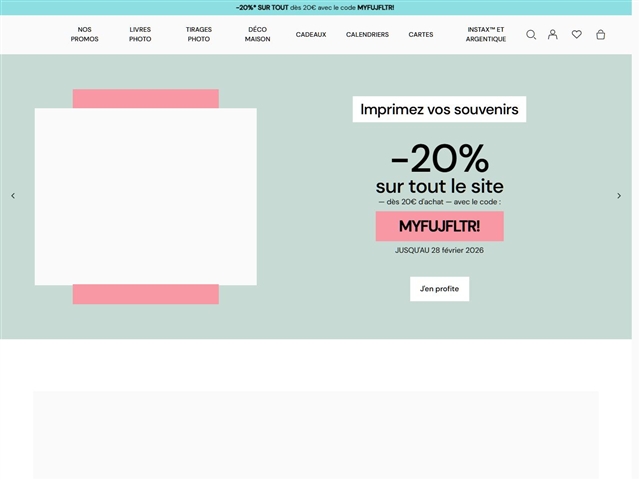Click the top promo banner text

pos(315,7)
